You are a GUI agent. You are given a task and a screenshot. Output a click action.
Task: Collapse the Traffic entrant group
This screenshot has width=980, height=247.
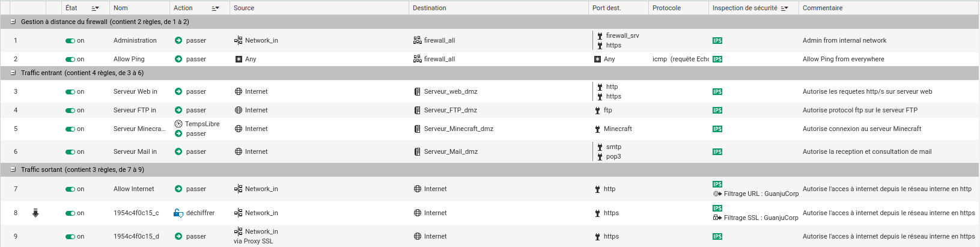click(13, 73)
